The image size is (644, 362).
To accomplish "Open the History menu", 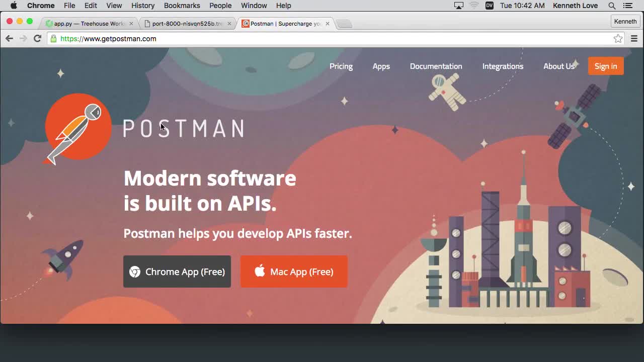I will 143,6.
